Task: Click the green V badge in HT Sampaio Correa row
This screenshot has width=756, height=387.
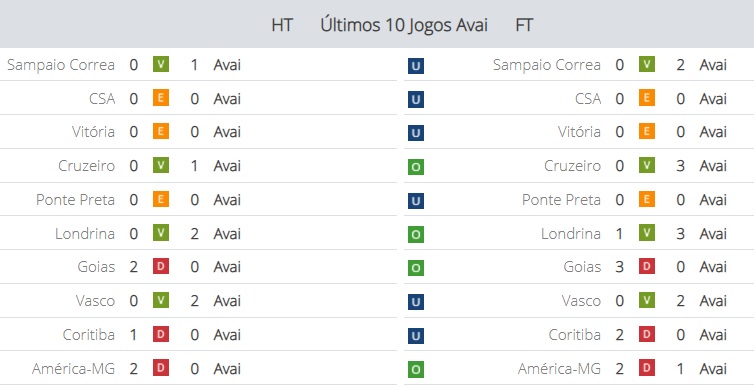Action: (161, 65)
